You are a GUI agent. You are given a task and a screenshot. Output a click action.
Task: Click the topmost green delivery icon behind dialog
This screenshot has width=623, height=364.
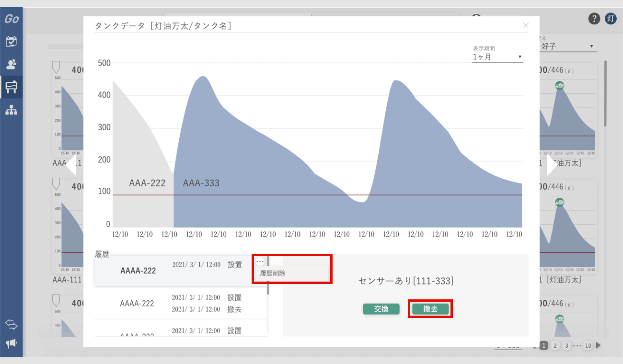pos(559,85)
